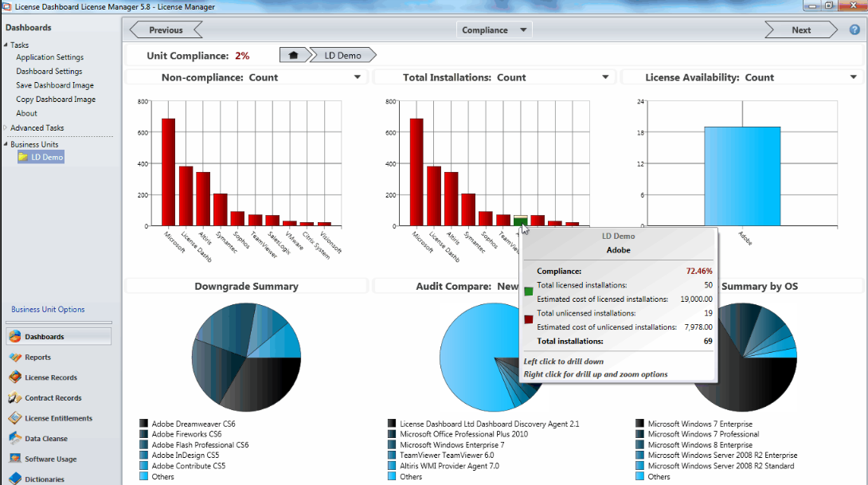The height and width of the screenshot is (485, 868).
Task: Expand the Advanced Tasks tree node
Action: click(6, 127)
